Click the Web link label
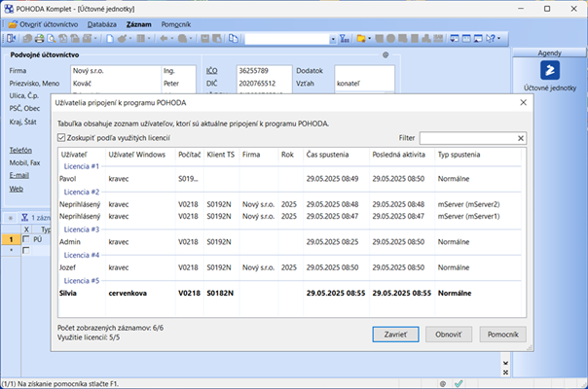The image size is (588, 389). click(x=17, y=189)
